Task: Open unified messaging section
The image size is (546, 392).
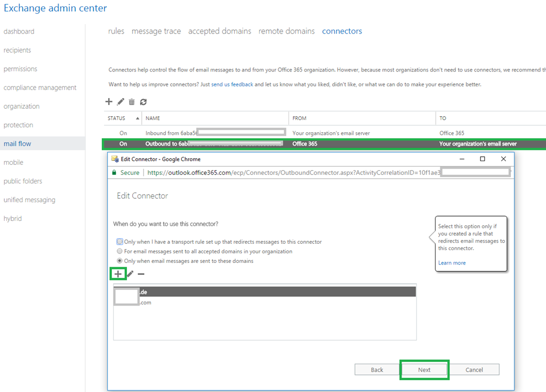Action: coord(30,199)
